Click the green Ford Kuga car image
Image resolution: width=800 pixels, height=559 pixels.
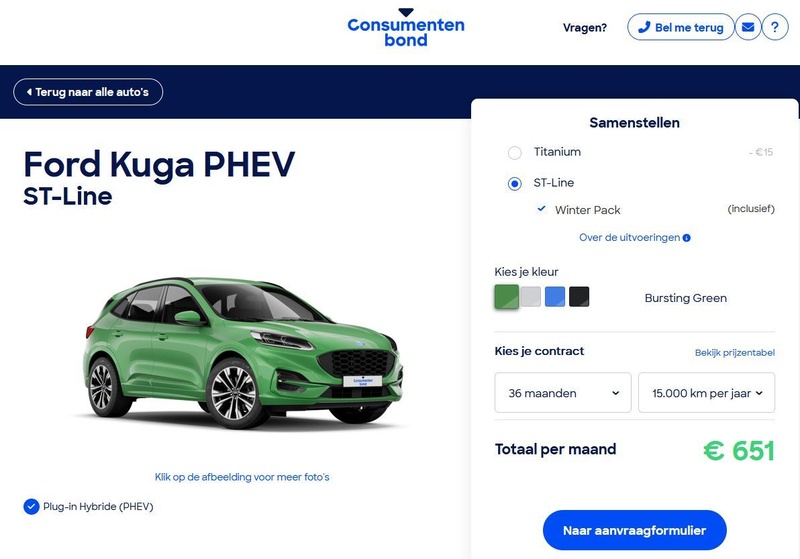(243, 353)
